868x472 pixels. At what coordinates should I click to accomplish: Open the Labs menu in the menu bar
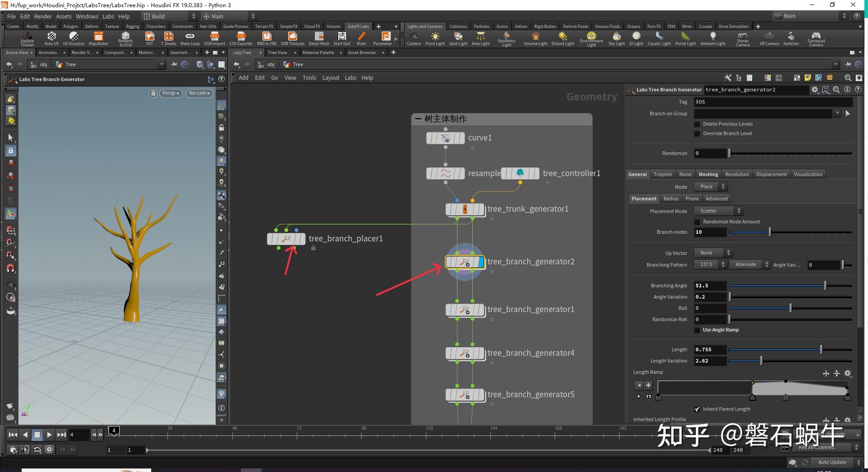point(108,16)
